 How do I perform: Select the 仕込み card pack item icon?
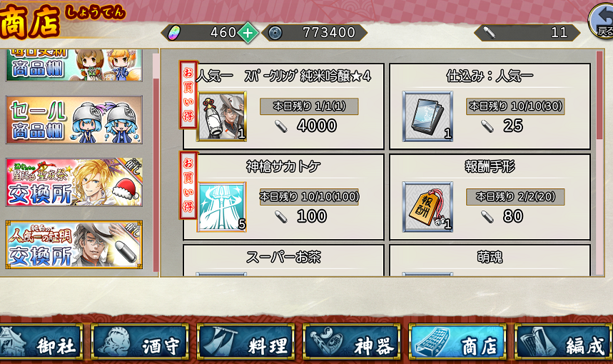pyautogui.click(x=427, y=116)
